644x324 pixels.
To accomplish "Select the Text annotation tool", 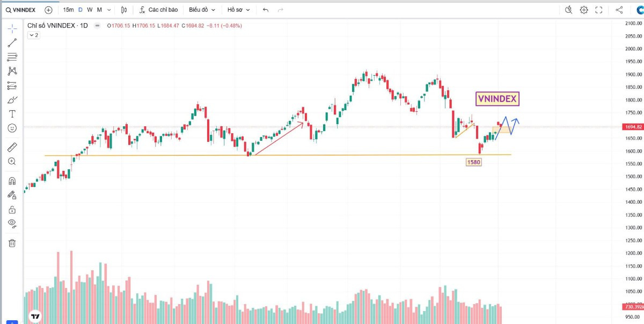I will pos(11,113).
